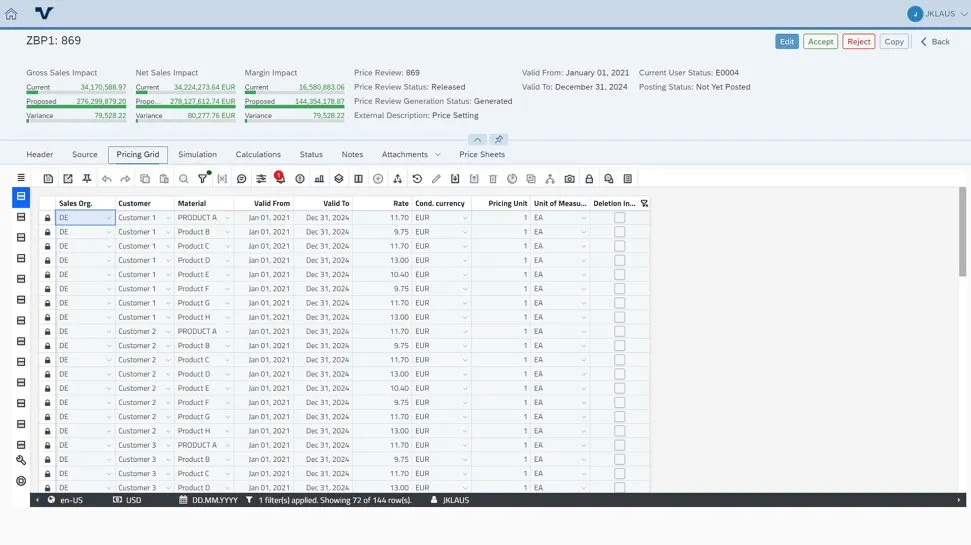
Task: Open the search magnifier tool
Action: (184, 179)
